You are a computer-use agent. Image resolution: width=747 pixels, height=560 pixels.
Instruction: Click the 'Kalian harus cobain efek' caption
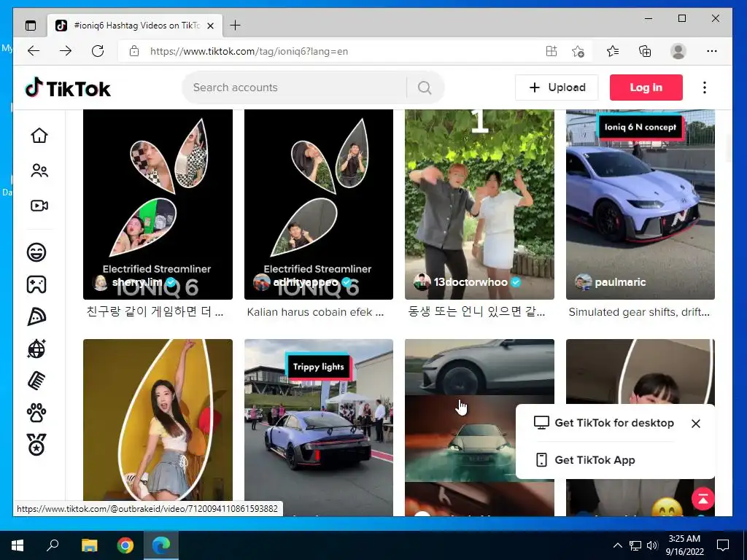[315, 312]
